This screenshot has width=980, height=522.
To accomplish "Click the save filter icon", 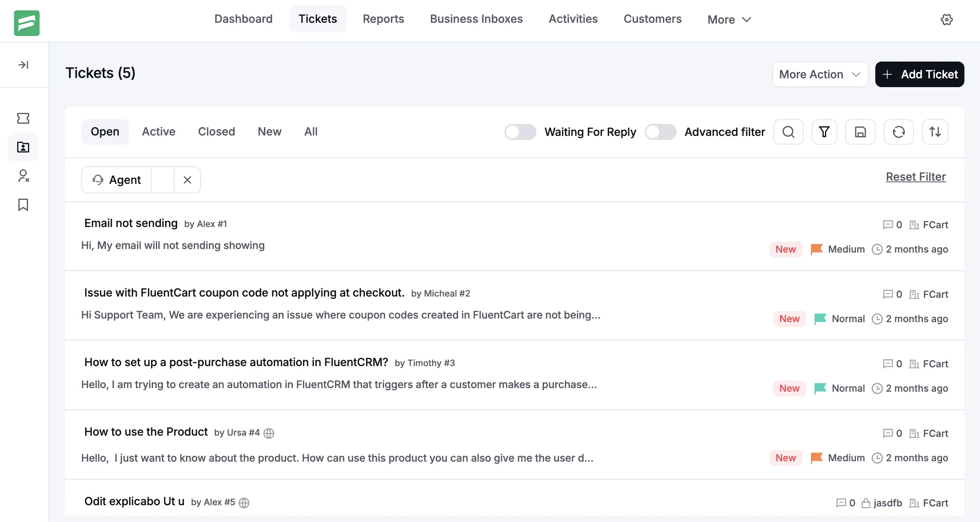I will point(860,132).
